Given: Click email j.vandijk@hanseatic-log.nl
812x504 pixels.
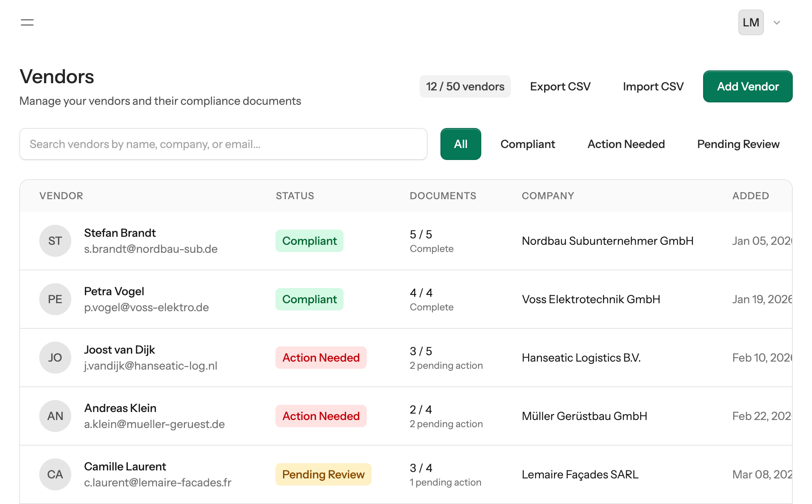Looking at the screenshot, I should click(x=151, y=366).
